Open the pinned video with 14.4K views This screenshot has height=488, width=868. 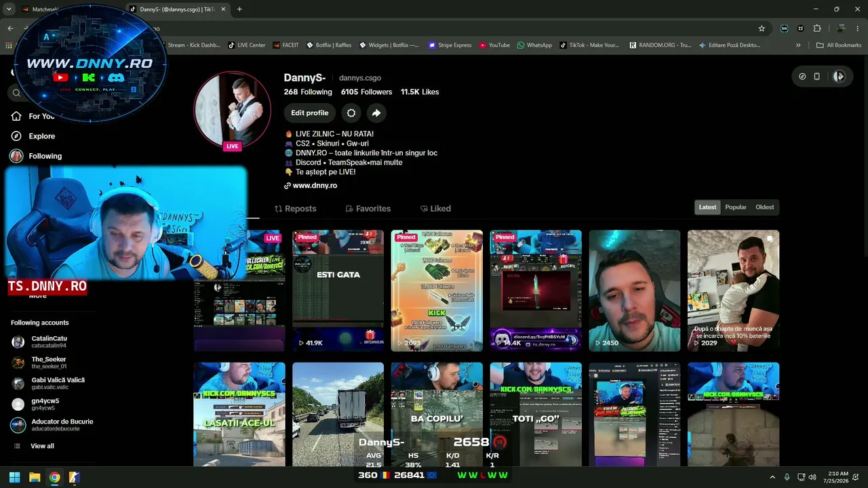click(x=536, y=291)
